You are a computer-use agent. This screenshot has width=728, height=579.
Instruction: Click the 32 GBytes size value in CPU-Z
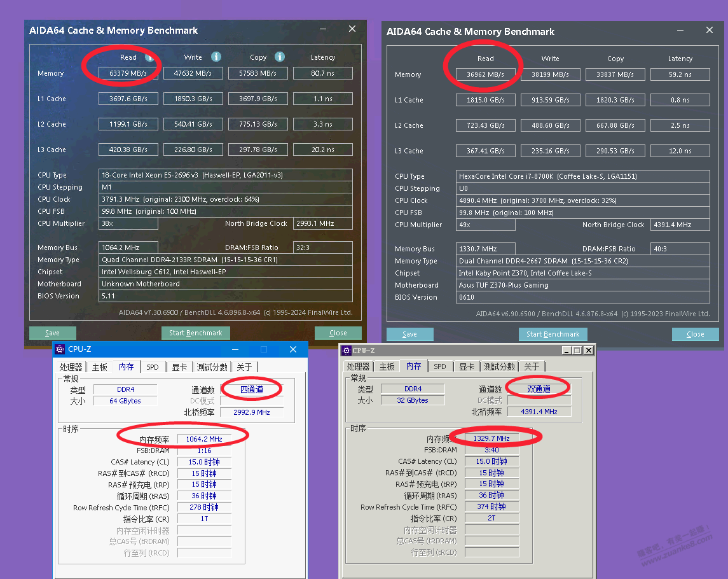(x=413, y=401)
